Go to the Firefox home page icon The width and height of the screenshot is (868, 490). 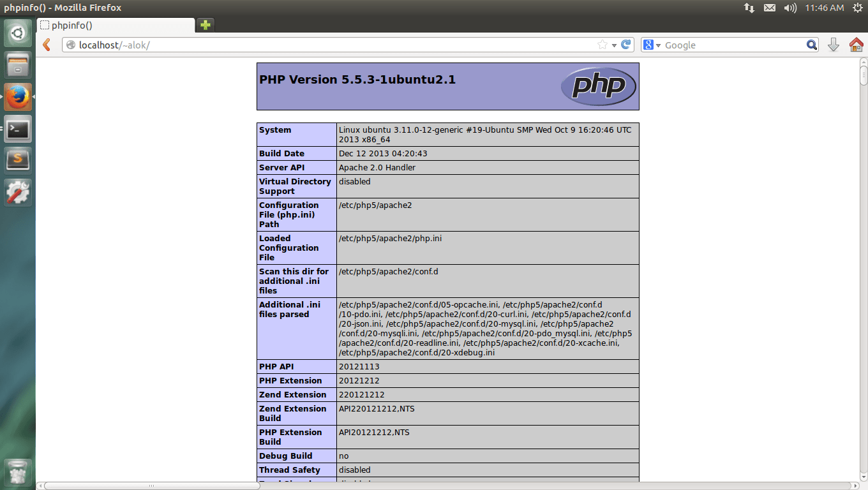coord(856,45)
